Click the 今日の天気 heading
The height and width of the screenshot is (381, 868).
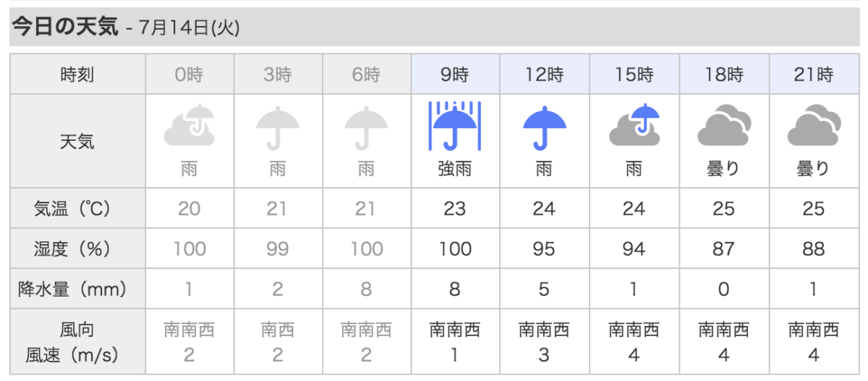point(64,27)
